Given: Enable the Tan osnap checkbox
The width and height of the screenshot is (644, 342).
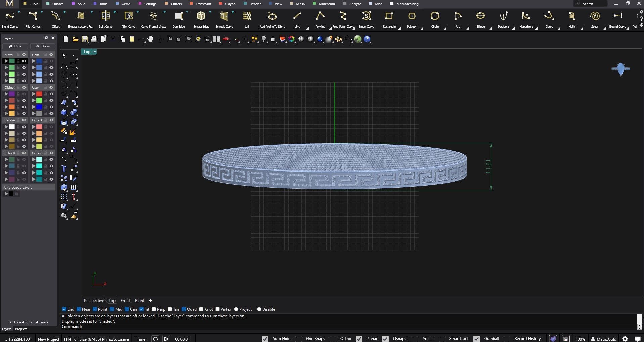Looking at the screenshot, I should (x=170, y=309).
